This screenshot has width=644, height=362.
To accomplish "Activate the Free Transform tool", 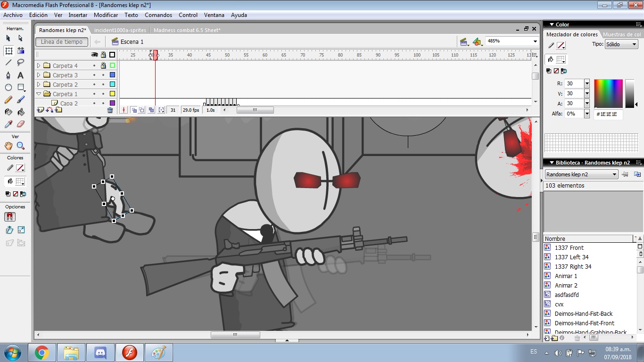I will click(8, 50).
